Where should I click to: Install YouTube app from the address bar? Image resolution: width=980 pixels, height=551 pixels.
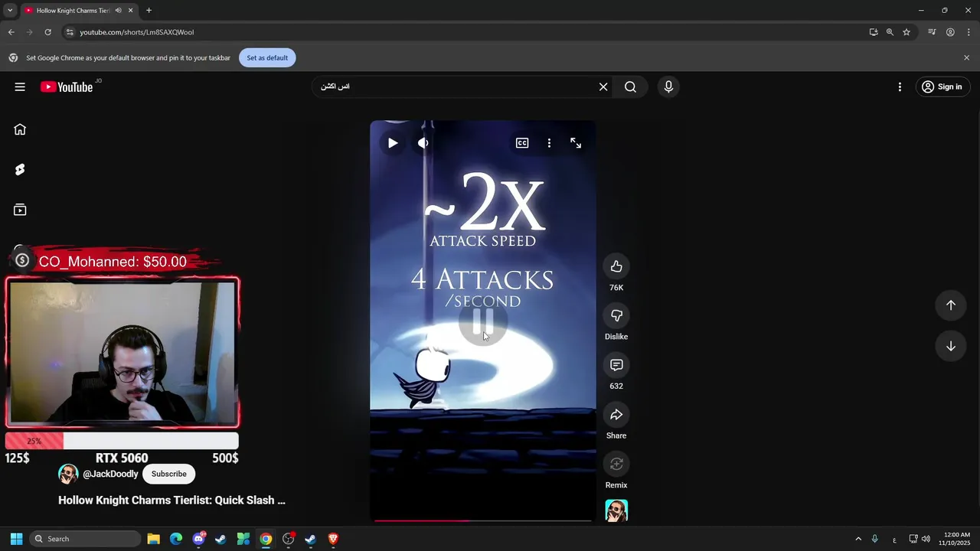874,32
